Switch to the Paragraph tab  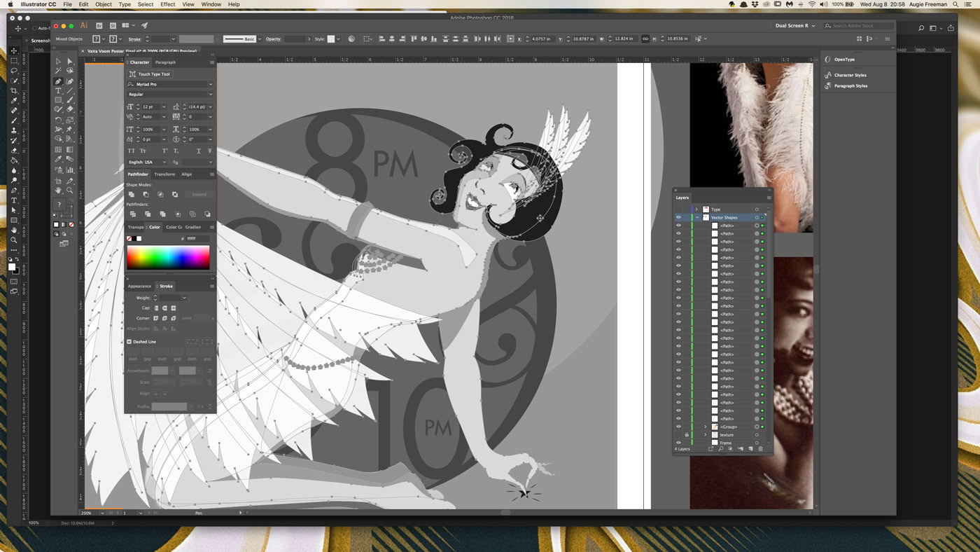[x=165, y=62]
